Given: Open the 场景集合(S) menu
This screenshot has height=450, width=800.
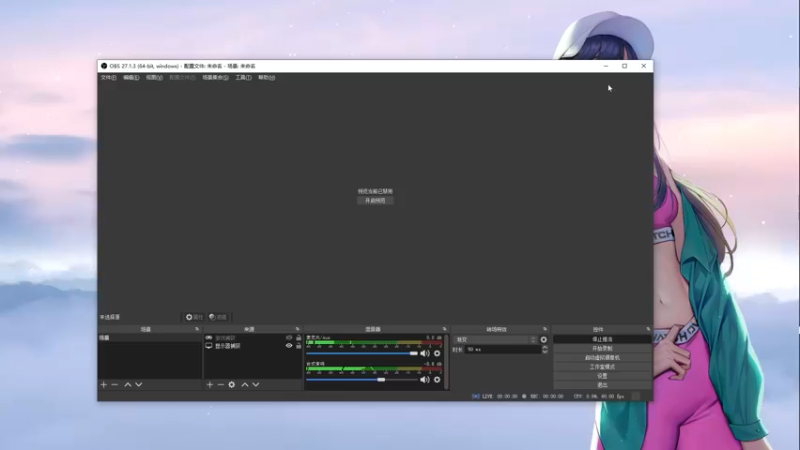Looking at the screenshot, I should tap(215, 78).
